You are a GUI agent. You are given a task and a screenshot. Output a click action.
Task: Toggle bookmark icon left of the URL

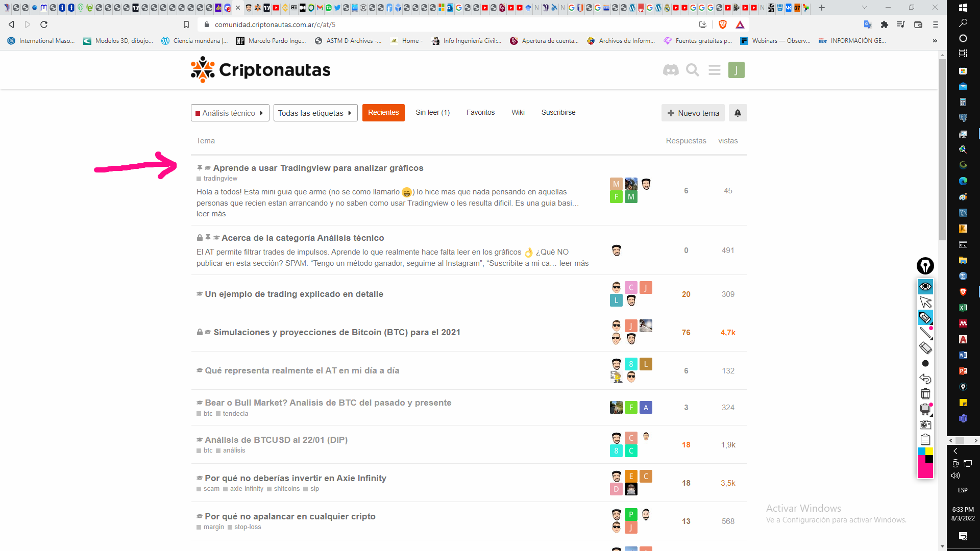(x=186, y=24)
